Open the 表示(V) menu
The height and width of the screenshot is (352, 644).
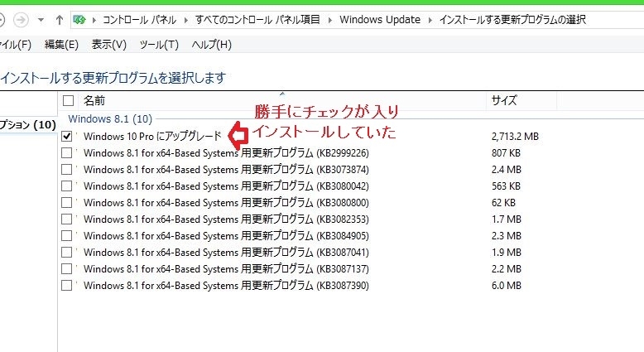[108, 45]
